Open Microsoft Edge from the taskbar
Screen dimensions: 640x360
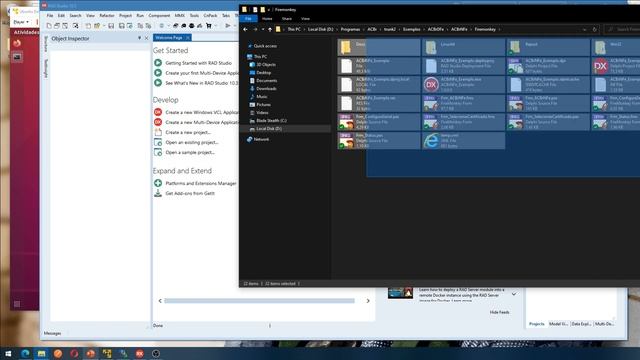coord(25,353)
